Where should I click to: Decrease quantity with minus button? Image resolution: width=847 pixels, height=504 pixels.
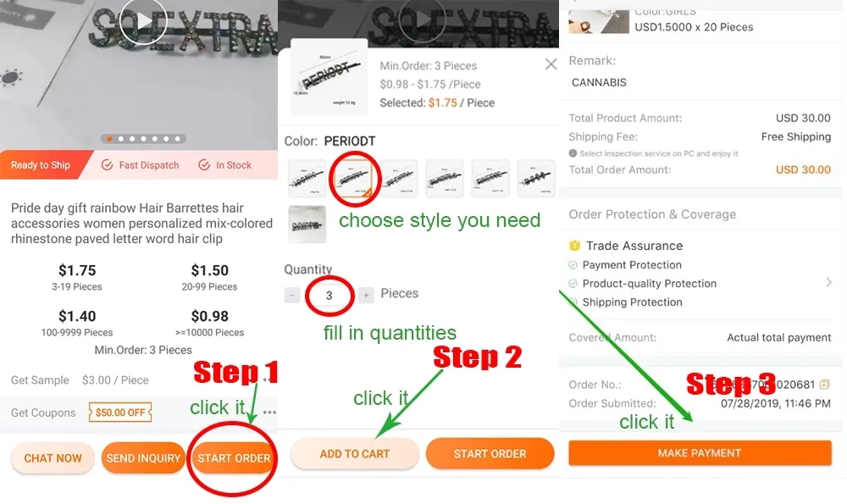(292, 295)
